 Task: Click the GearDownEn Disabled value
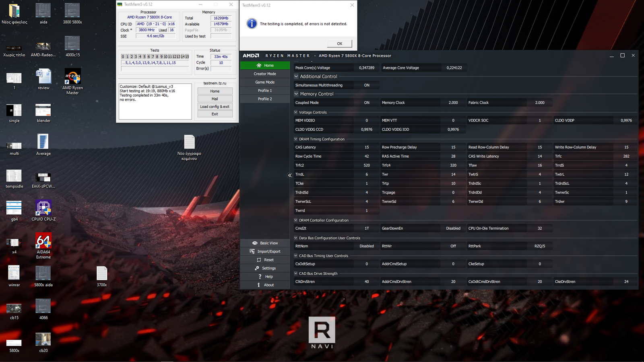453,228
